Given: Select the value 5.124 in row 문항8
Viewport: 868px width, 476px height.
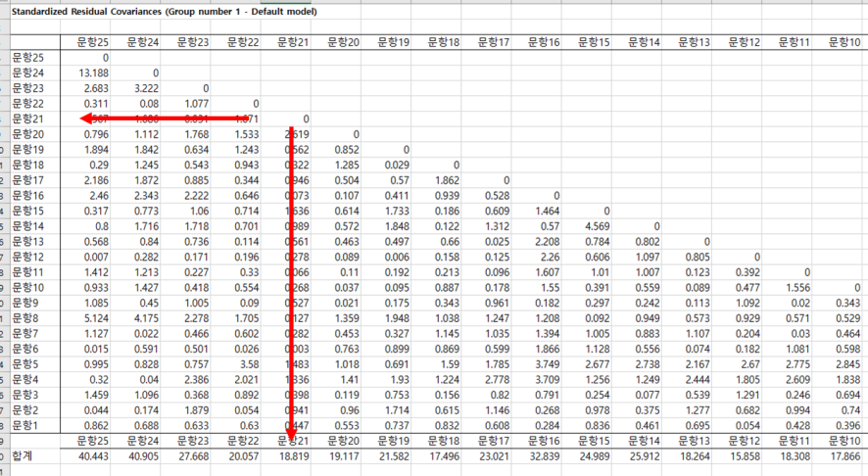Looking at the screenshot, I should click(x=96, y=318).
